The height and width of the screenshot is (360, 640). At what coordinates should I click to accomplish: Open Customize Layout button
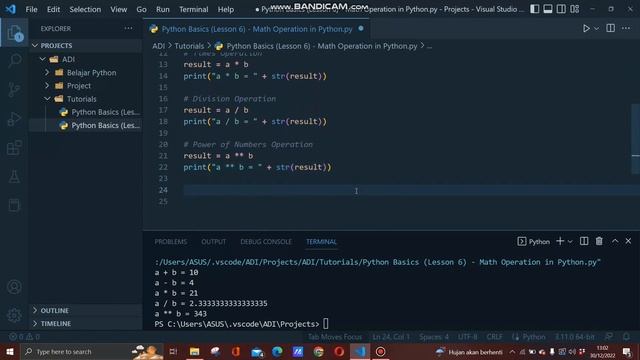(575, 9)
